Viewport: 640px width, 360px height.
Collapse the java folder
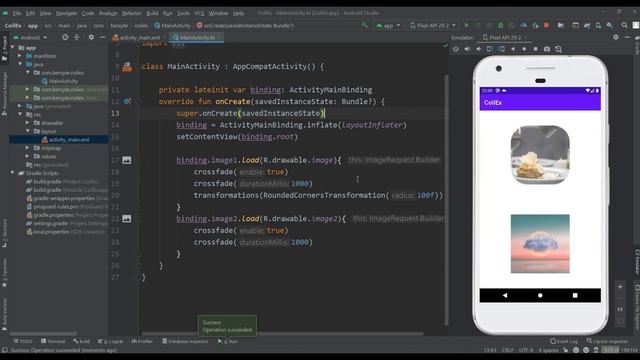click(20, 64)
